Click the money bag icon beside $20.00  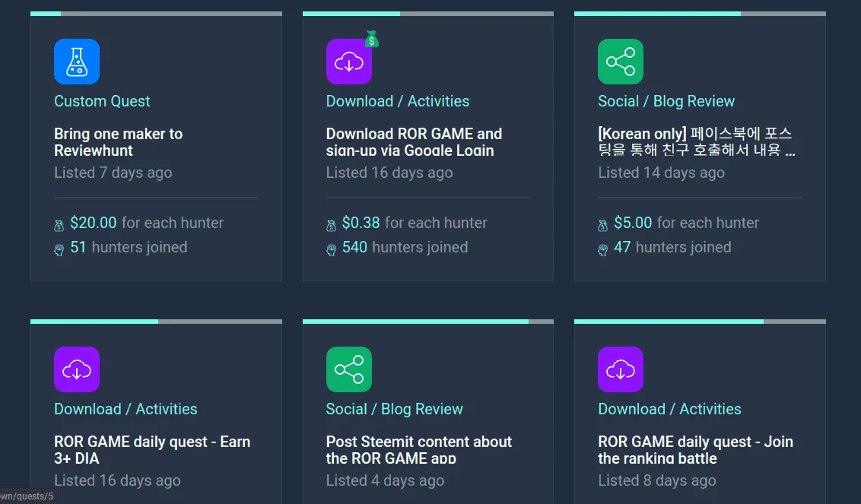[x=59, y=225]
